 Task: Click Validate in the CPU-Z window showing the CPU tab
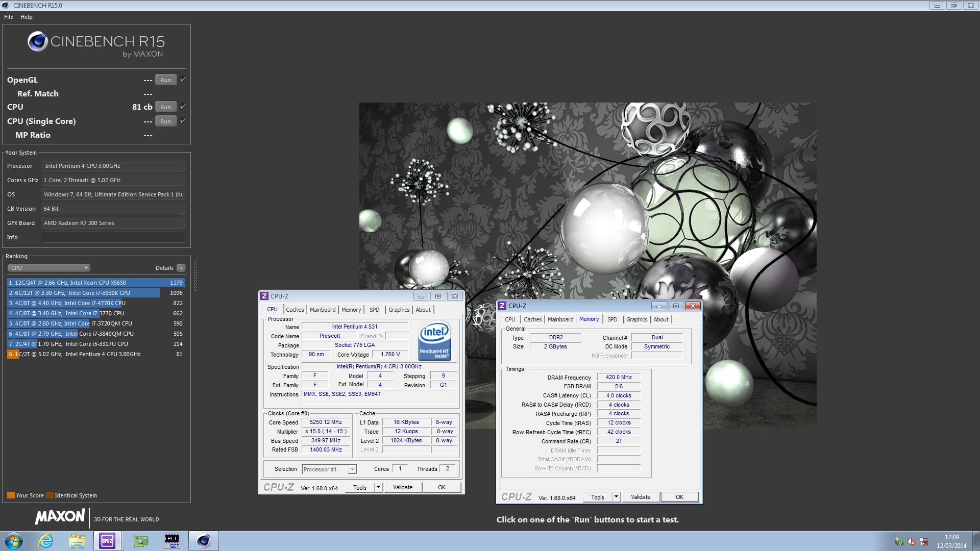[403, 487]
